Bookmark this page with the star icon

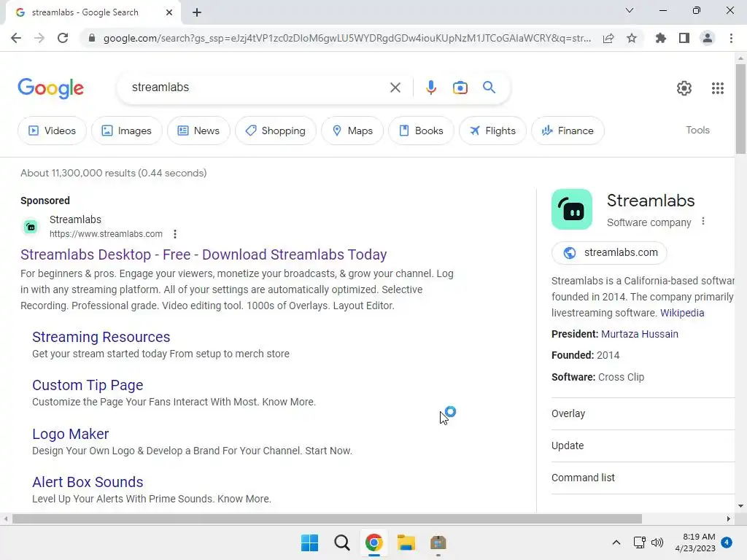coord(632,38)
